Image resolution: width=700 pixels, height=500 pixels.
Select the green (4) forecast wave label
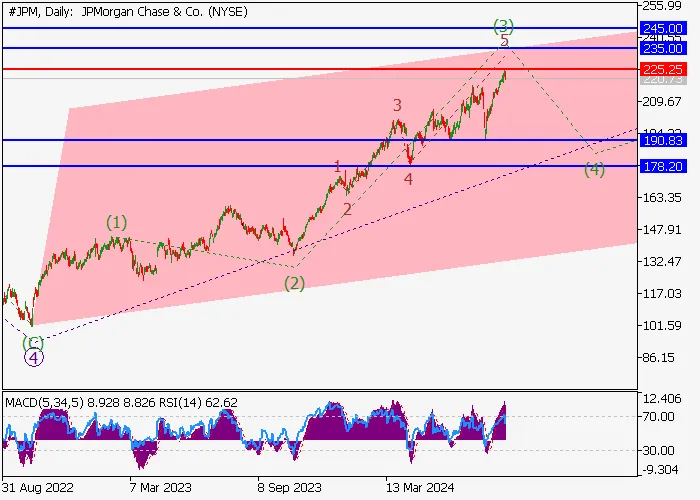(x=595, y=170)
